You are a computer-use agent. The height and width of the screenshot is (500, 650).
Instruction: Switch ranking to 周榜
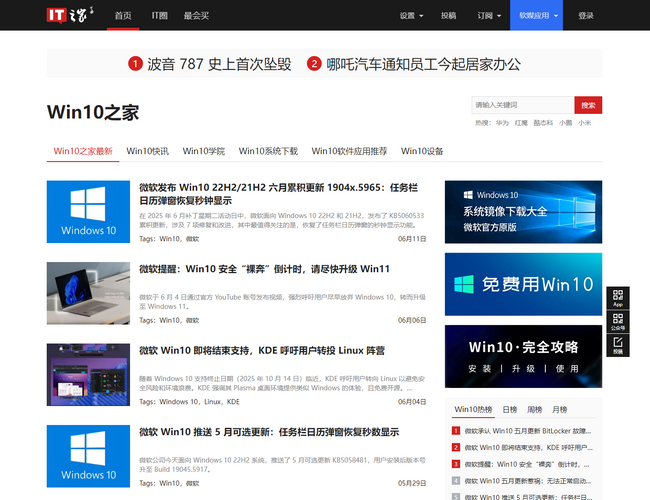pos(534,410)
